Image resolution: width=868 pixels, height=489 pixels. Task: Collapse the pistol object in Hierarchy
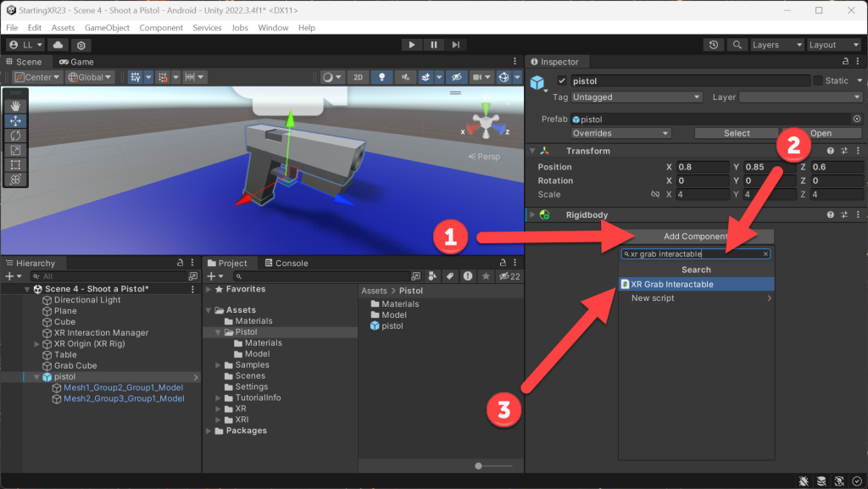[x=37, y=377]
